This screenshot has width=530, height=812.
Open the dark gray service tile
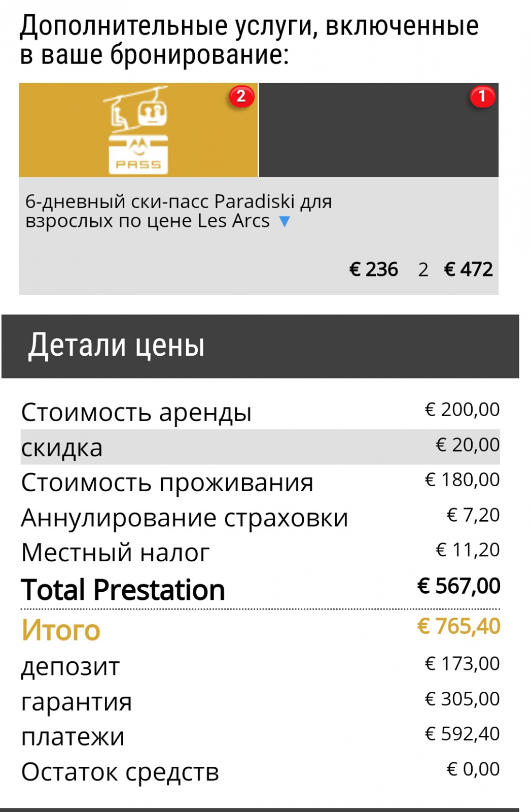(x=379, y=130)
